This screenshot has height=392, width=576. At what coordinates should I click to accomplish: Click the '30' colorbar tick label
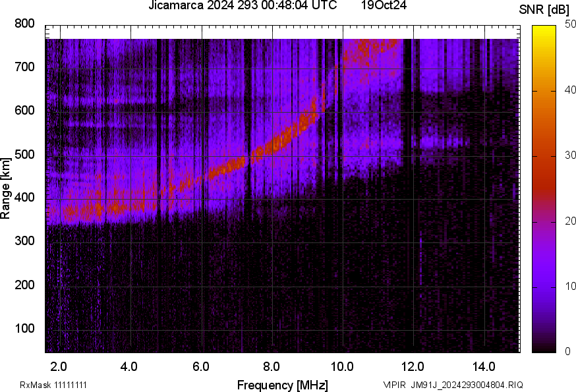(x=570, y=155)
